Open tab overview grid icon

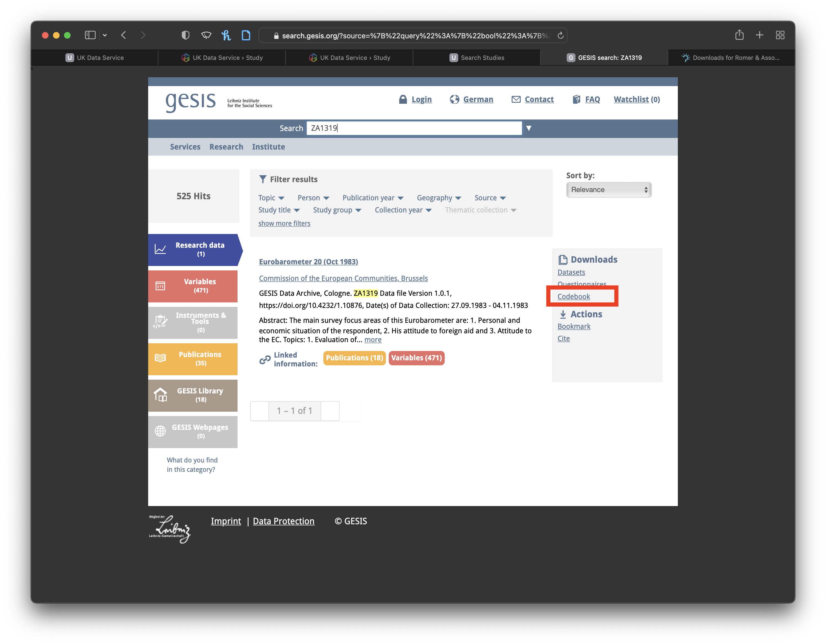point(780,35)
